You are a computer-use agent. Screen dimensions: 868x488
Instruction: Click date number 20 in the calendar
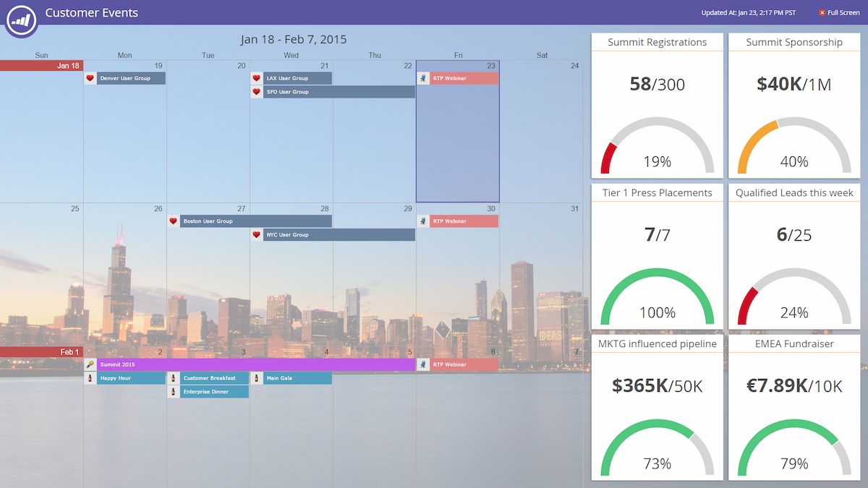coord(242,66)
